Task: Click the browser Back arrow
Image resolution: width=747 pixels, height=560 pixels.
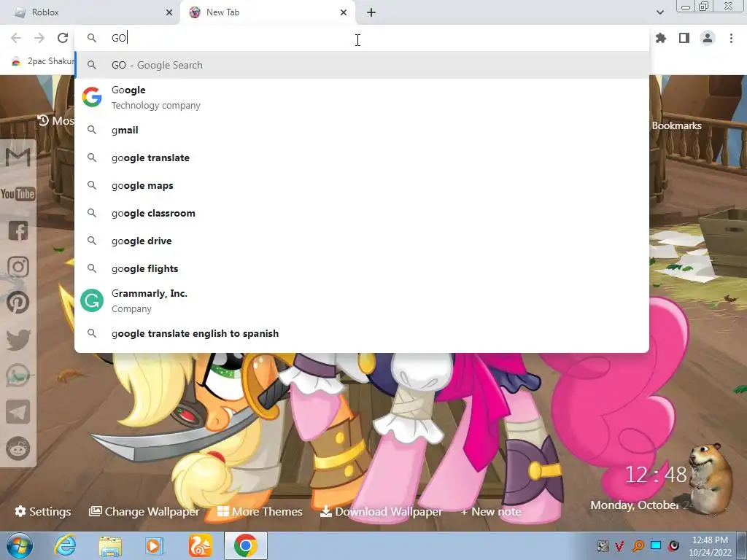Action: tap(16, 38)
